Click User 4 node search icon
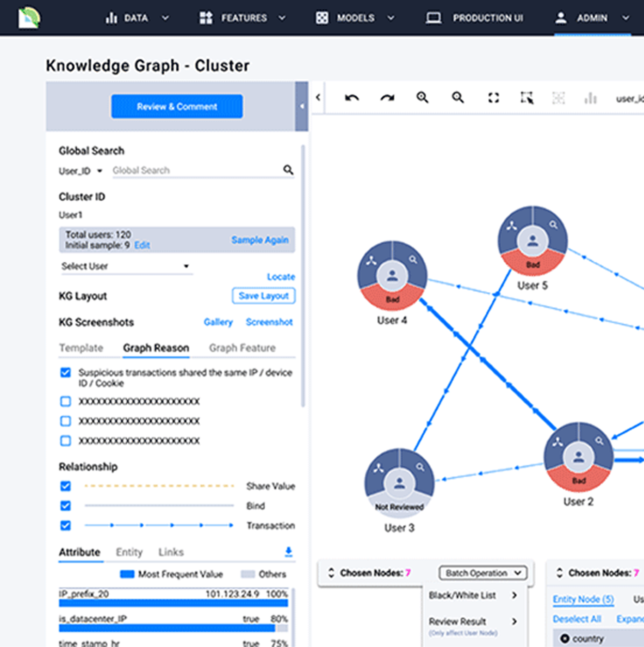 [x=413, y=259]
